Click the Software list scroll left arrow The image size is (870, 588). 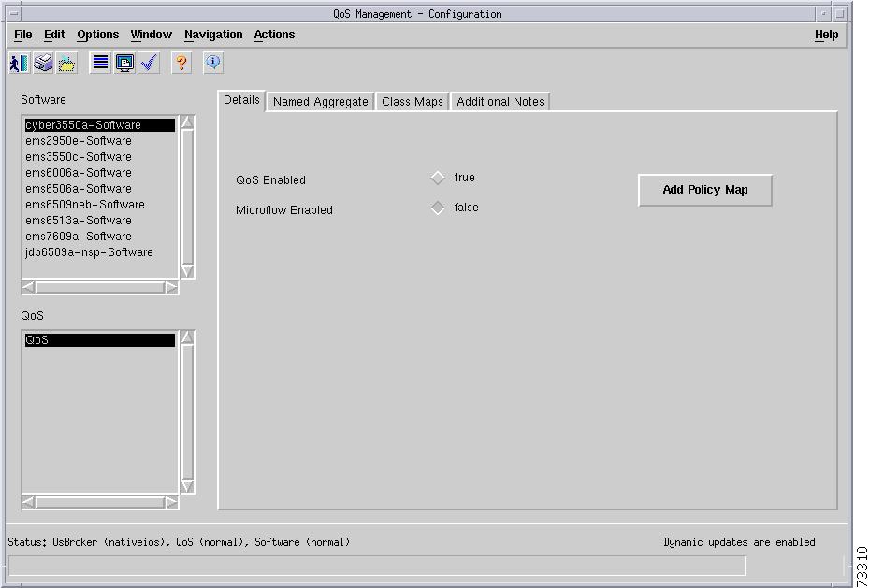(x=28, y=288)
